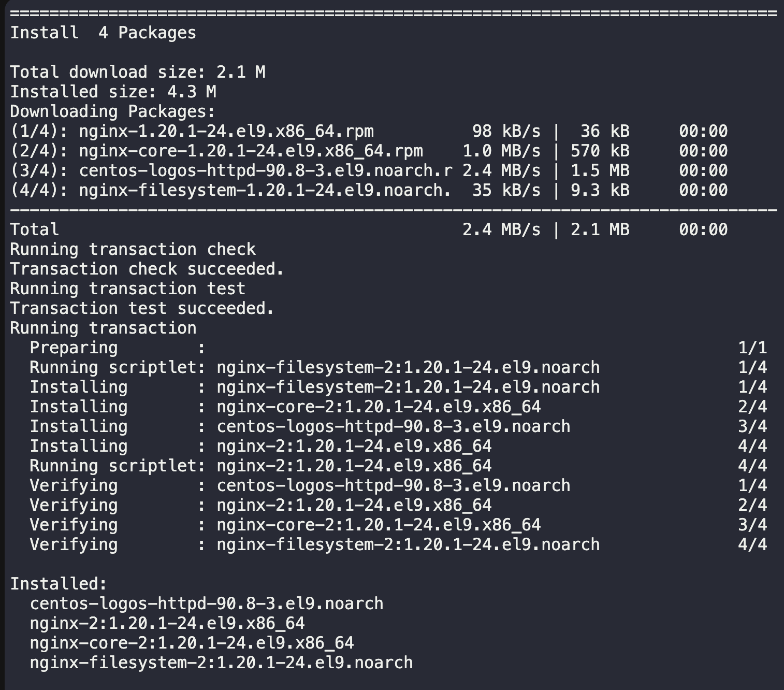Click the (3/4) centos-logos-httpd download filename
The image size is (784, 690).
(265, 170)
